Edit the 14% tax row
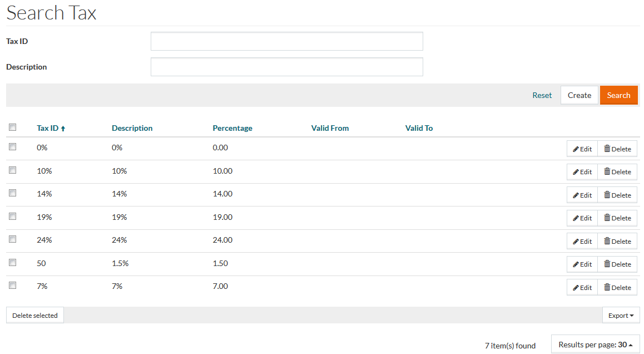The height and width of the screenshot is (354, 644). click(582, 195)
